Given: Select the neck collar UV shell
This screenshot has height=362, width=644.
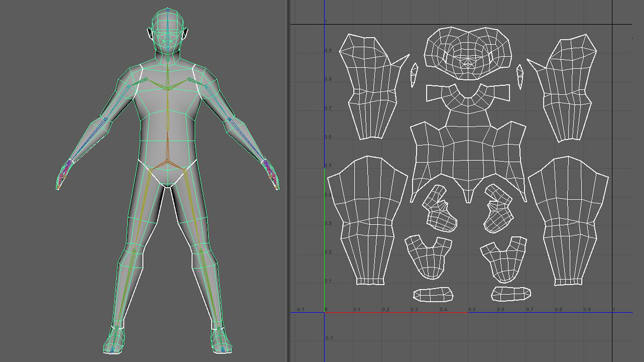Looking at the screenshot, I should click(x=468, y=98).
